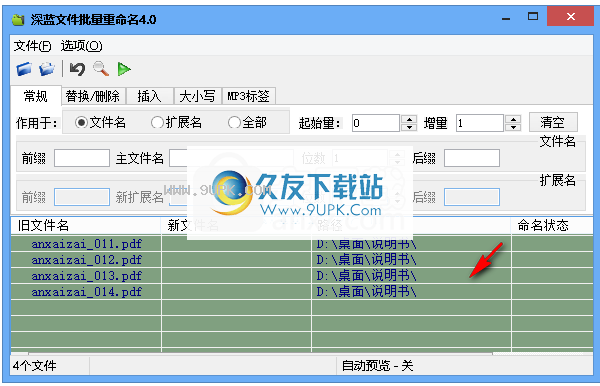This screenshot has height=386, width=600.
Task: Switch to the 大小写 tab
Action: click(197, 96)
